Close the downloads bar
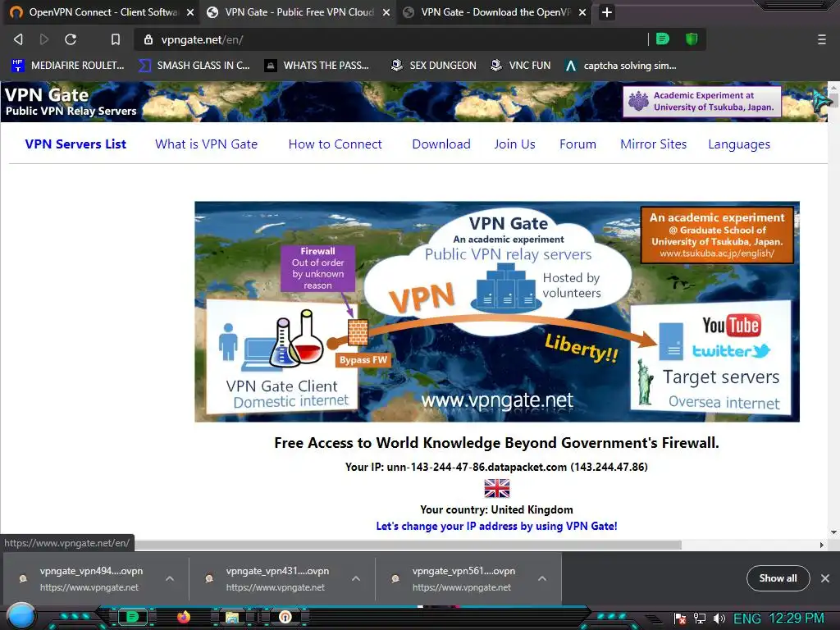The width and height of the screenshot is (840, 630). [825, 578]
